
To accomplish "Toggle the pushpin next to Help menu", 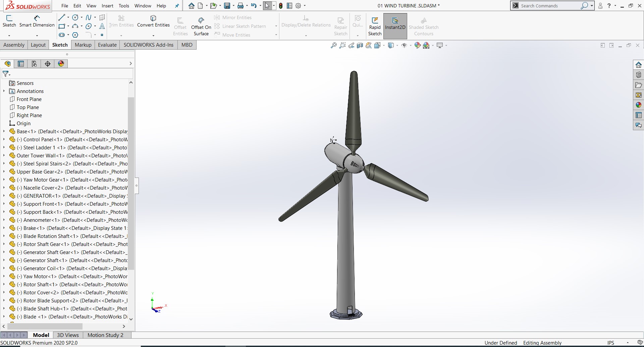I will (177, 6).
